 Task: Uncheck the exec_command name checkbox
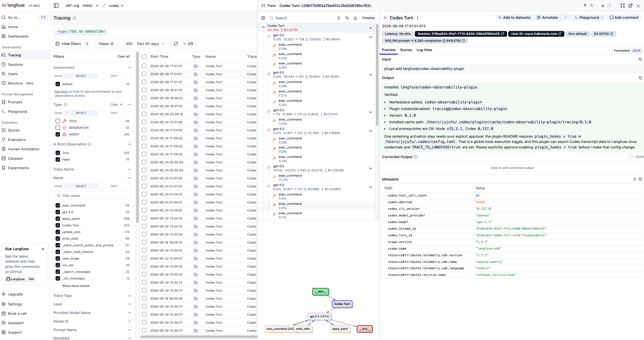pyautogui.click(x=58, y=205)
